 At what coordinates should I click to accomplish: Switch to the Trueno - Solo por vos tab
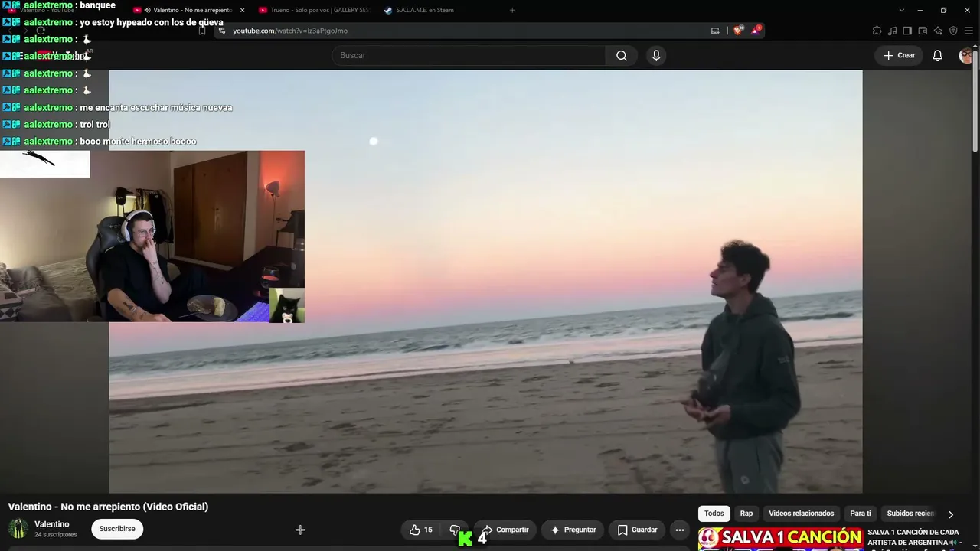tap(315, 10)
